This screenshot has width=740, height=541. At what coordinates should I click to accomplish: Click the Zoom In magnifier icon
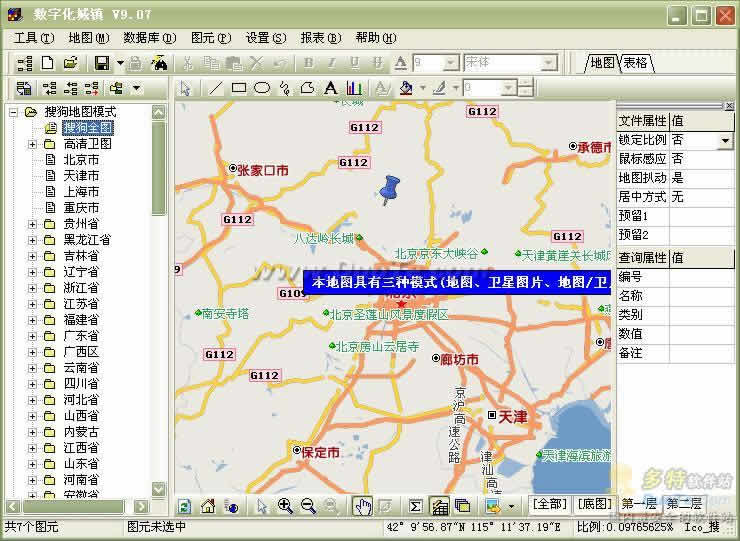(x=285, y=506)
